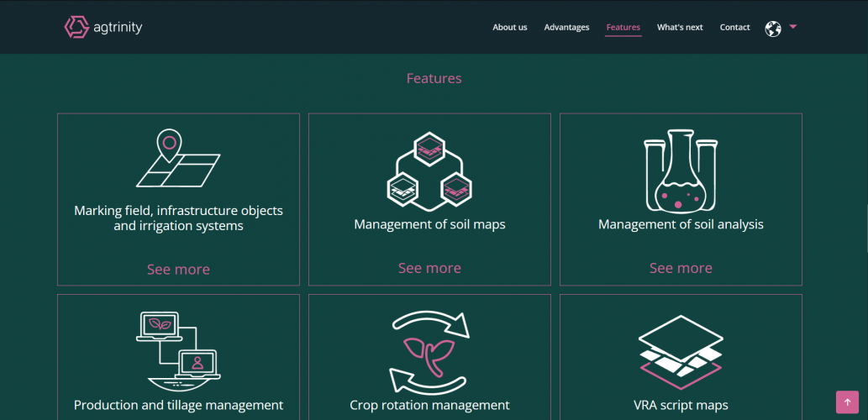Click the agtrinity brand name text
Screen dimensions: 868x420
pyautogui.click(x=119, y=28)
